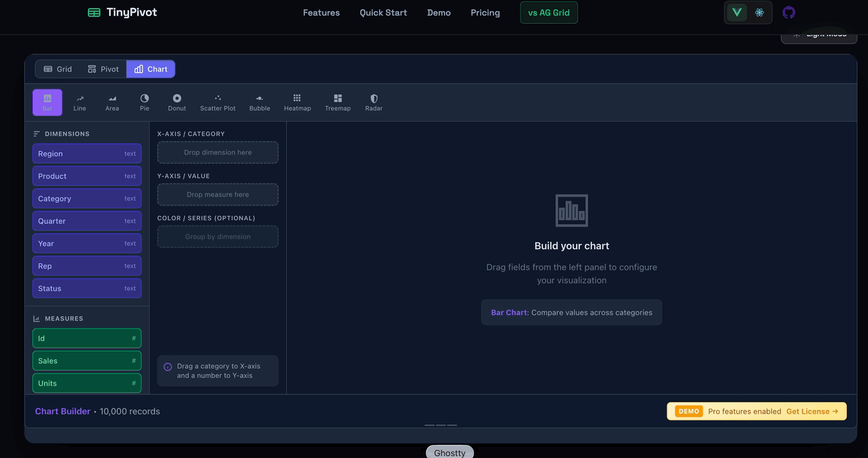Open the X-Axis dimension drop zone
868x458 pixels.
click(x=217, y=152)
